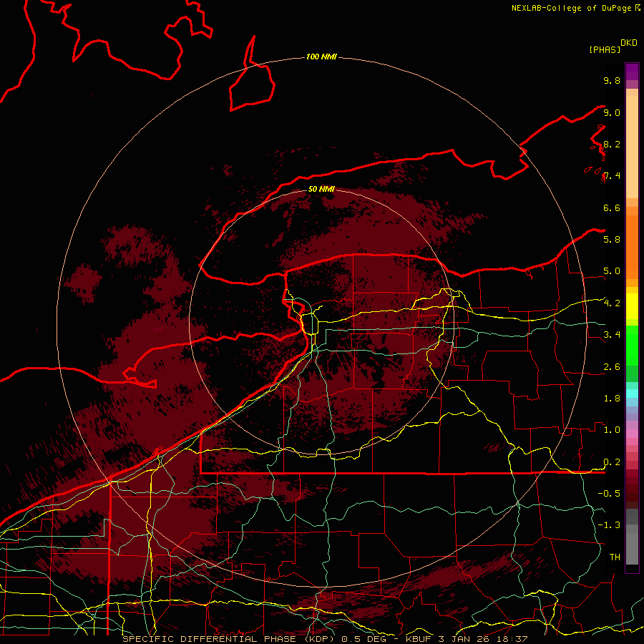644x644 pixels.
Task: Click the SPECIFIC DIFFERENTIAL PHASE caption text
Action: tap(209, 639)
